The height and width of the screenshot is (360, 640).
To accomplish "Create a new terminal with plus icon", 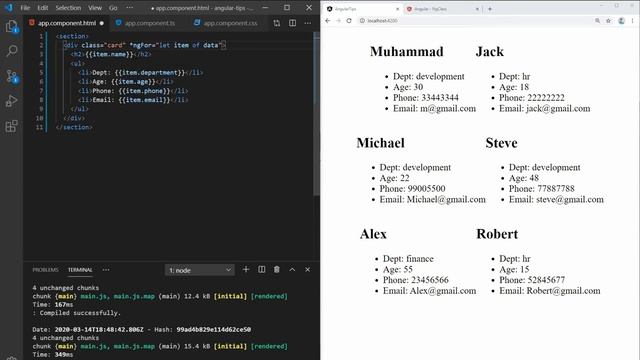I will coord(246,269).
